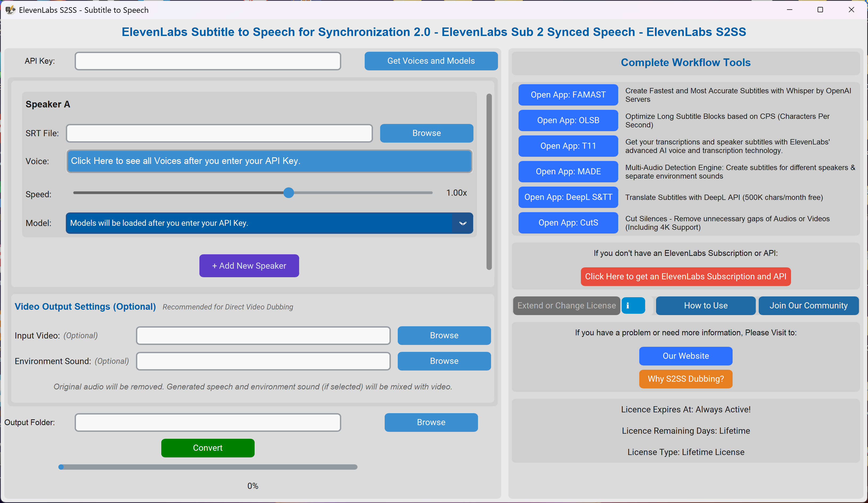Screen dimensions: 868x503
Task: Click + Add New Speaker button
Action: (x=249, y=265)
